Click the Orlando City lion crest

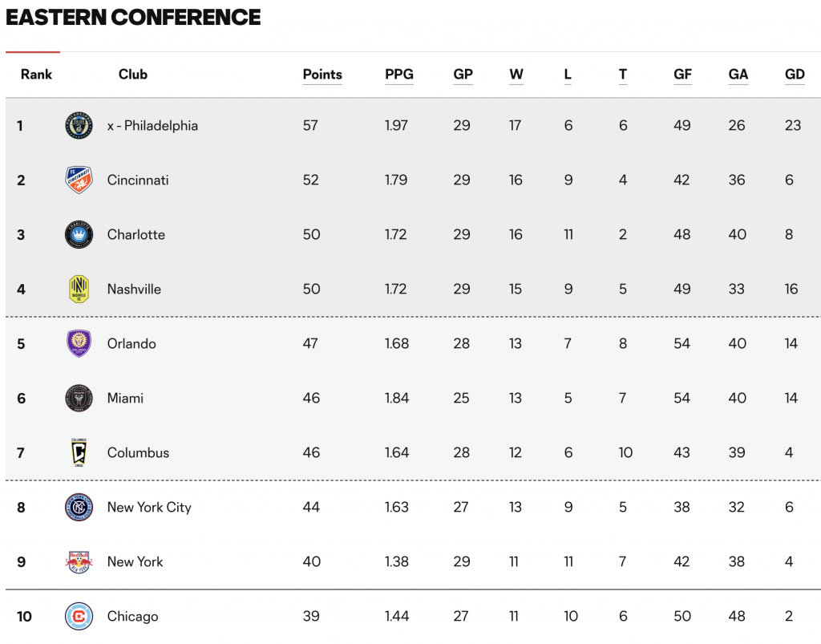tap(79, 343)
